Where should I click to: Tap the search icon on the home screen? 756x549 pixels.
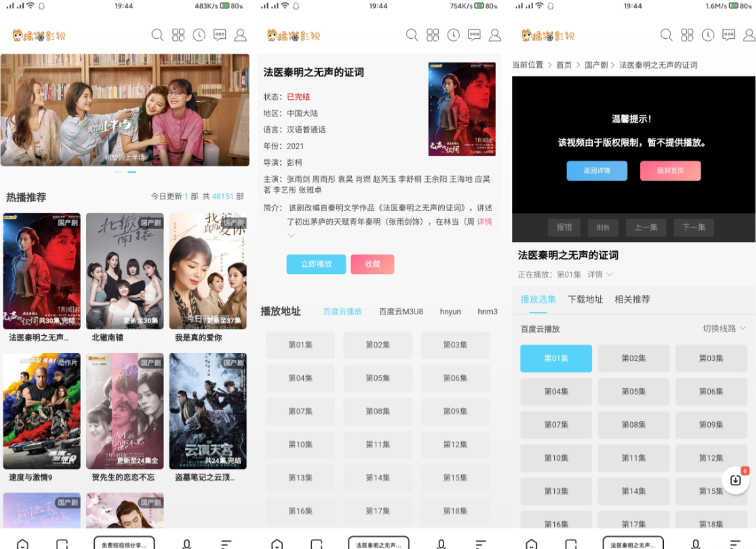157,35
